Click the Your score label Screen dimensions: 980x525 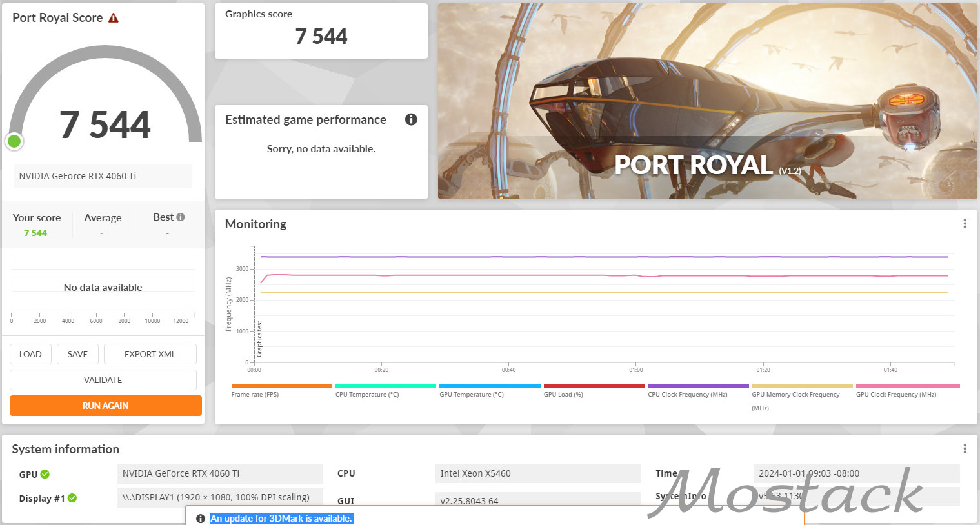(x=37, y=218)
